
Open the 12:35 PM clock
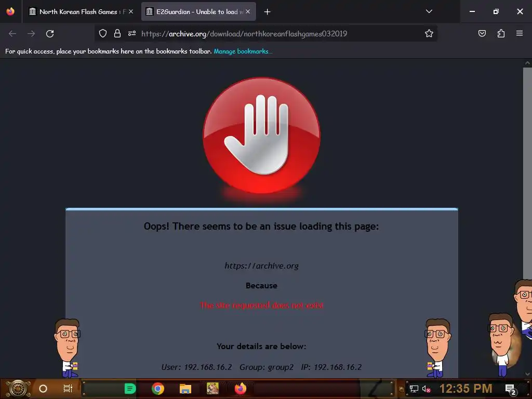coord(465,389)
